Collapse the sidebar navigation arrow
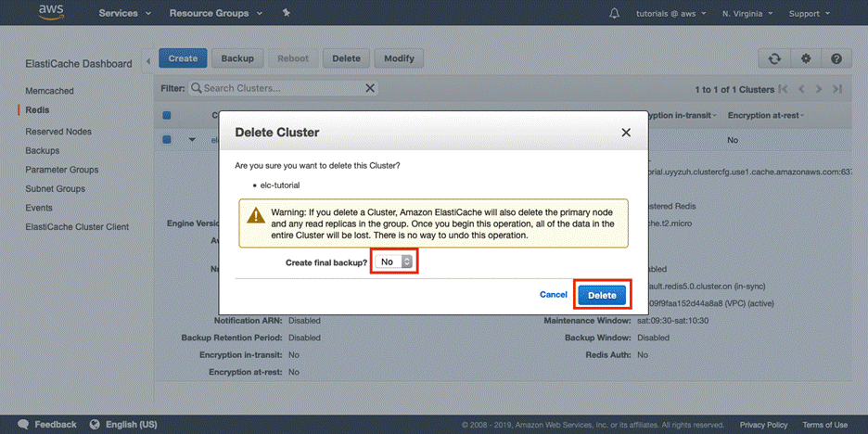 (x=149, y=61)
